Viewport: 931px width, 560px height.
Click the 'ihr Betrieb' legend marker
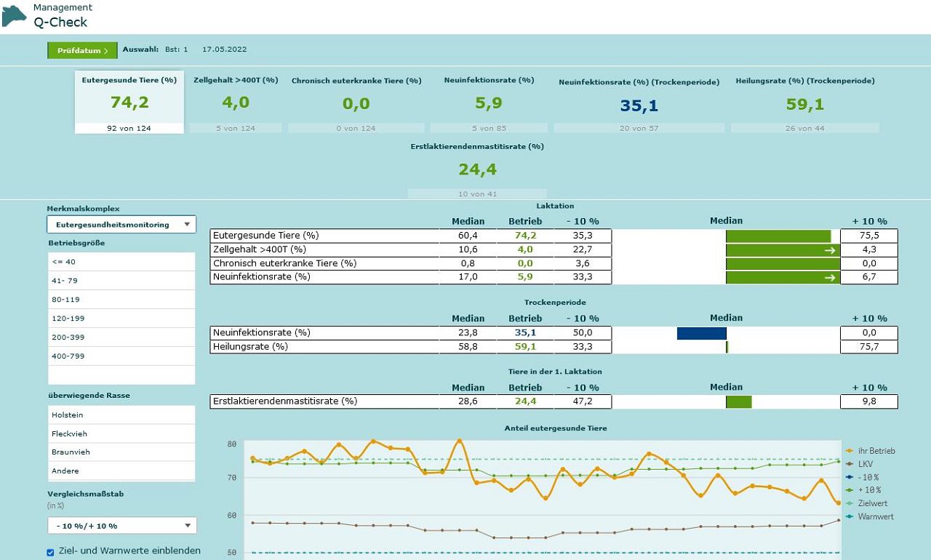click(850, 451)
